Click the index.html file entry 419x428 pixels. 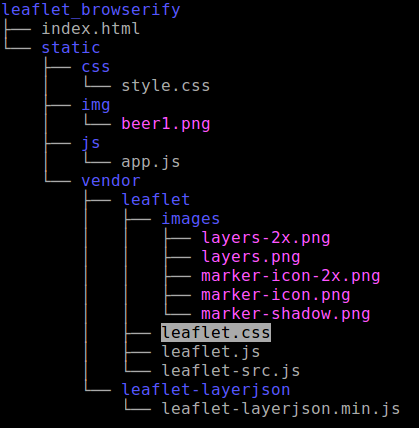[x=91, y=29]
